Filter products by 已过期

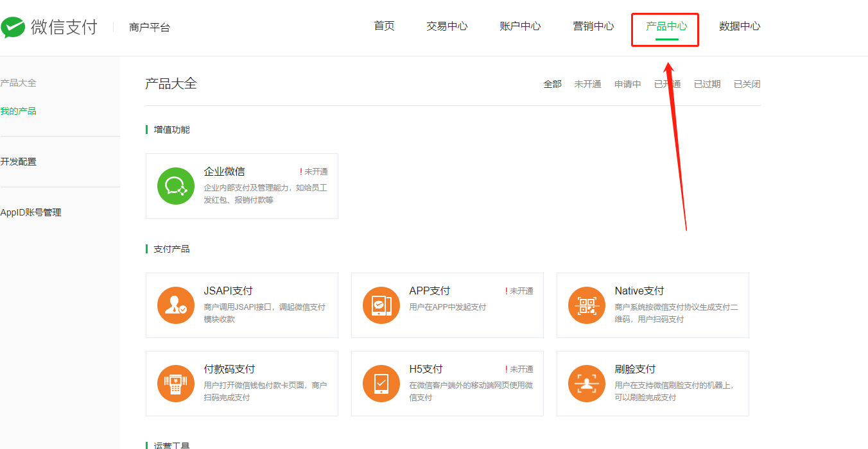707,84
